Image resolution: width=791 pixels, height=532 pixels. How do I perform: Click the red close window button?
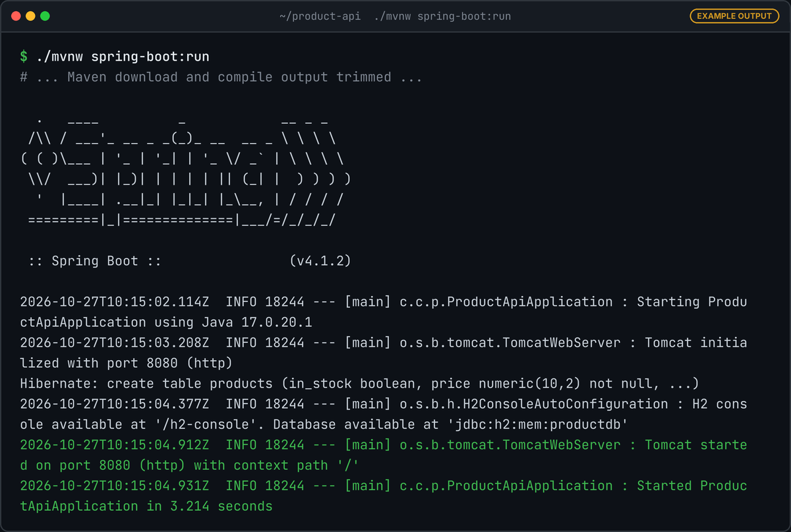[x=16, y=16]
